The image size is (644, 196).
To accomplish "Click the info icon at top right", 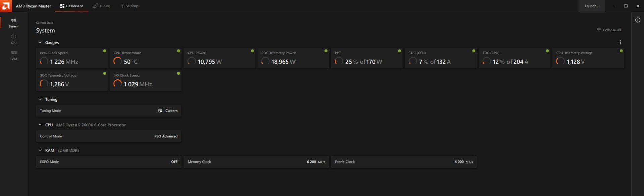I will (638, 20).
